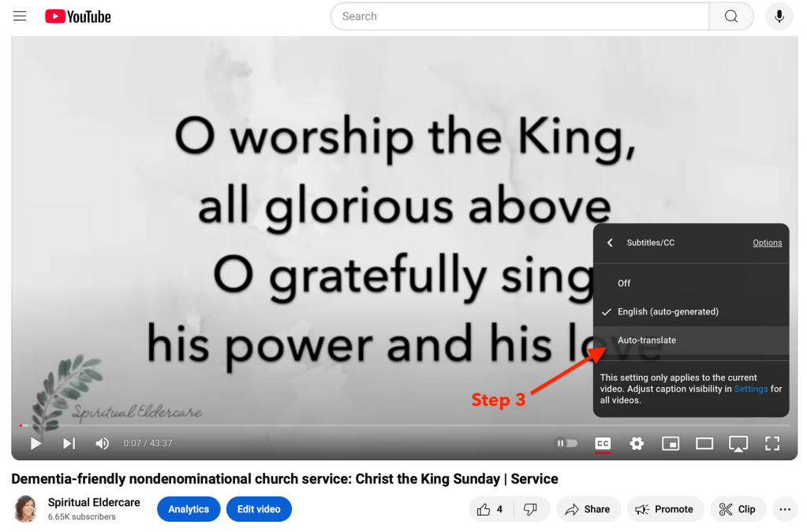Switch to theater mode
This screenshot has width=807, height=532.
click(704, 443)
